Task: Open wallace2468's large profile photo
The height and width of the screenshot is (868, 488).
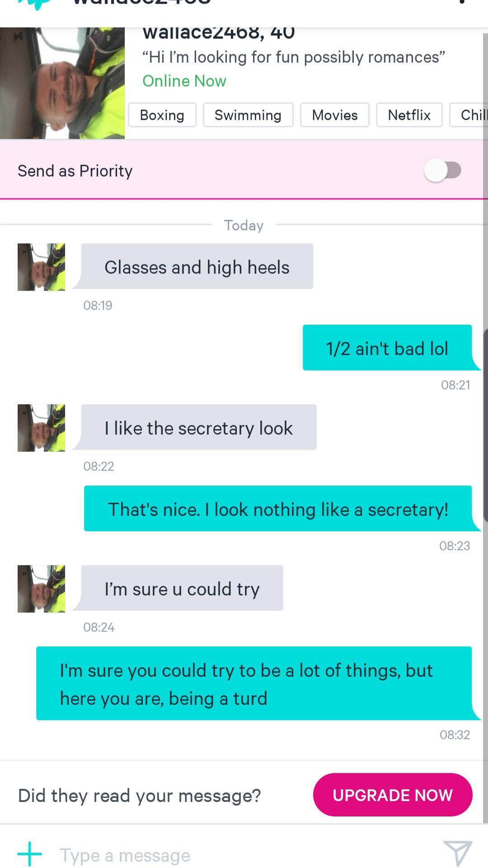Action: [x=62, y=83]
